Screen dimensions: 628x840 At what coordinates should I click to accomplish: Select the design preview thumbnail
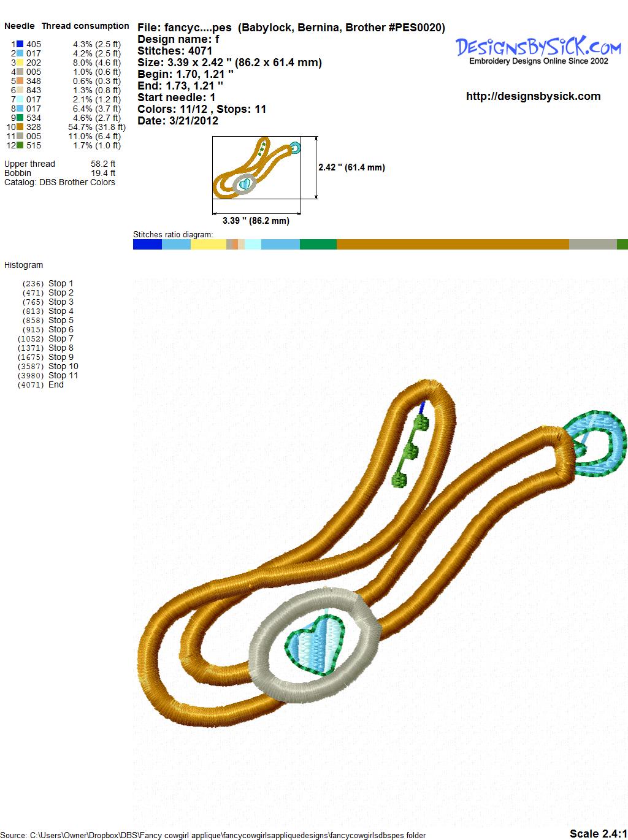(x=256, y=167)
